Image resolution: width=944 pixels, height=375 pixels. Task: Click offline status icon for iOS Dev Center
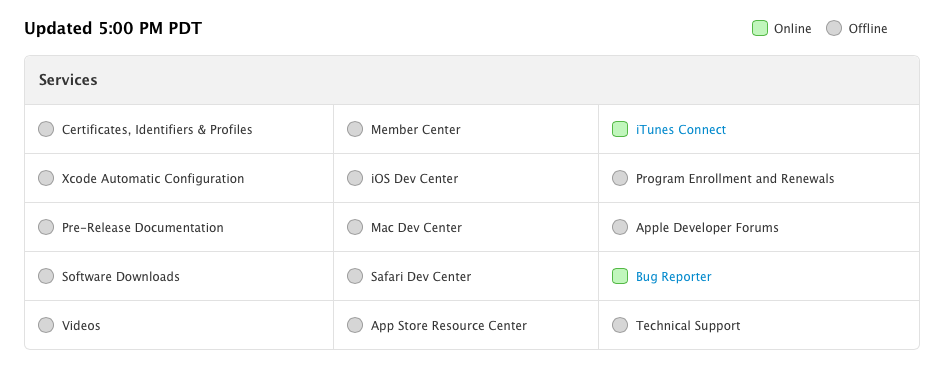(x=355, y=178)
